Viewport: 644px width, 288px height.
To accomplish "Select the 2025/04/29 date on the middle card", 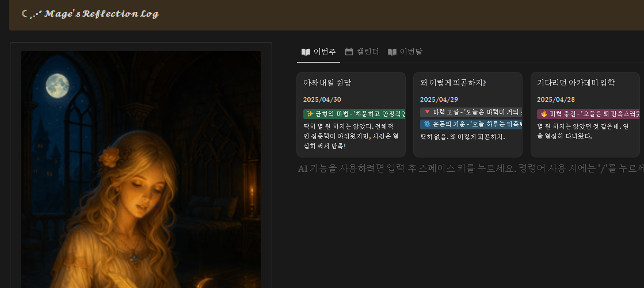I will tap(440, 99).
